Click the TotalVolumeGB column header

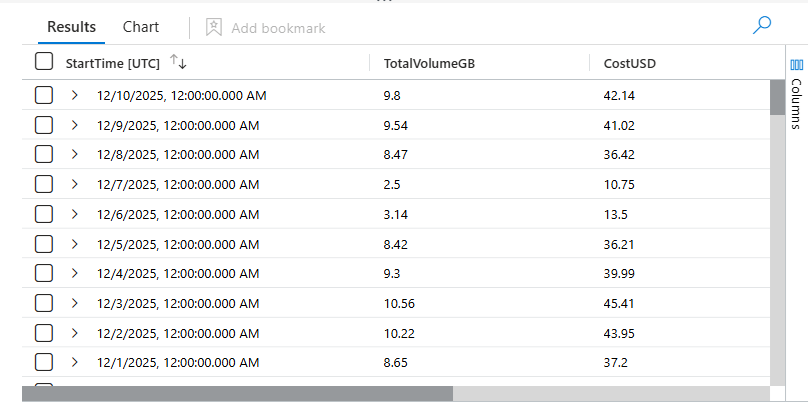pos(429,63)
